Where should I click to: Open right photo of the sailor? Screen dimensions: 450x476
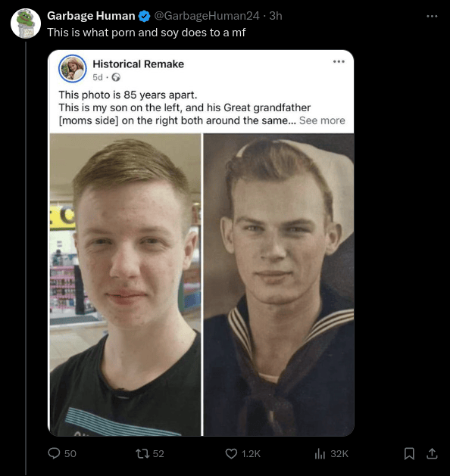point(279,285)
